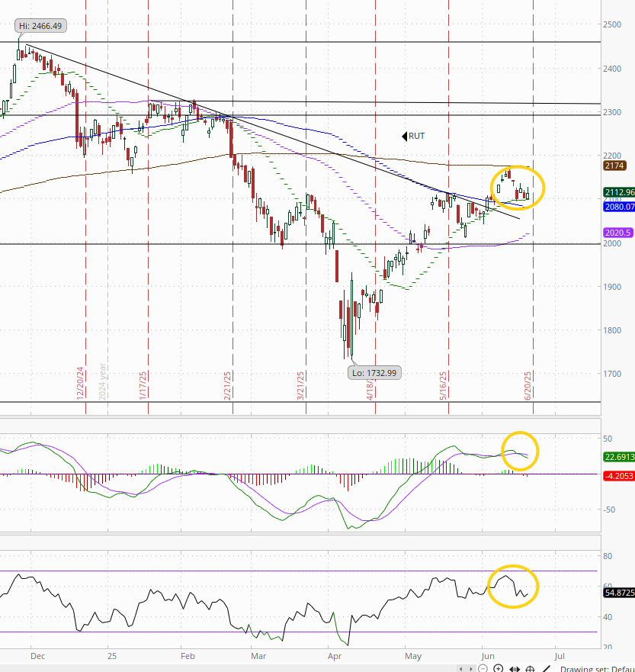Click the scroll left arrow

pyautogui.click(x=460, y=669)
